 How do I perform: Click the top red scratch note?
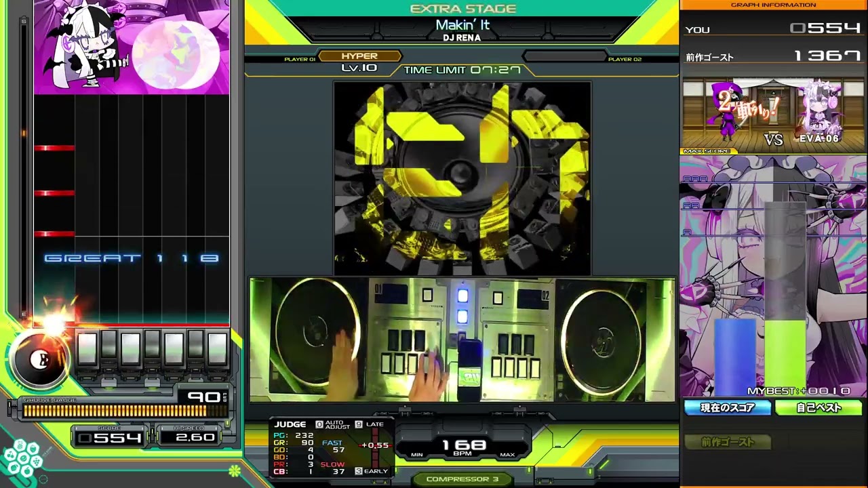tap(54, 148)
